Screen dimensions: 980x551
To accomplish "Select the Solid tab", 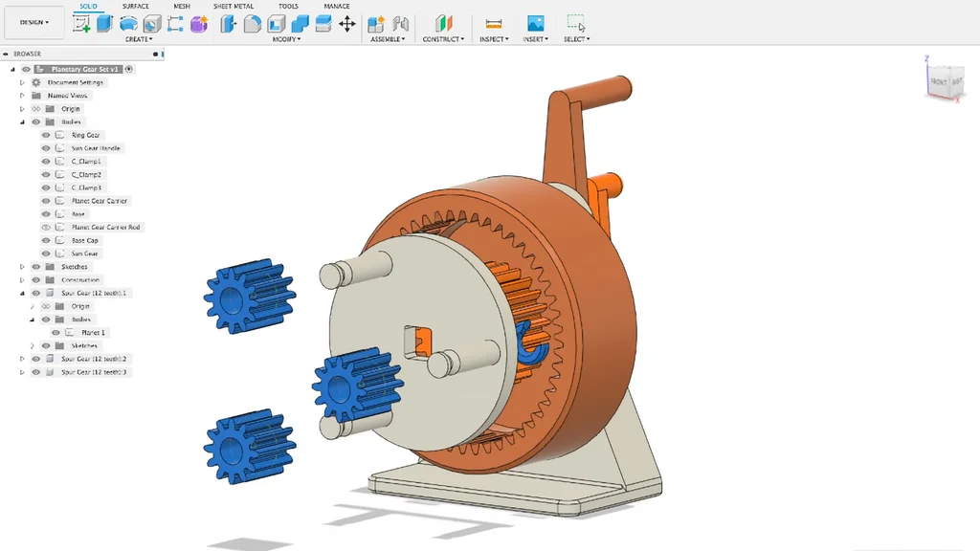I will tap(88, 7).
